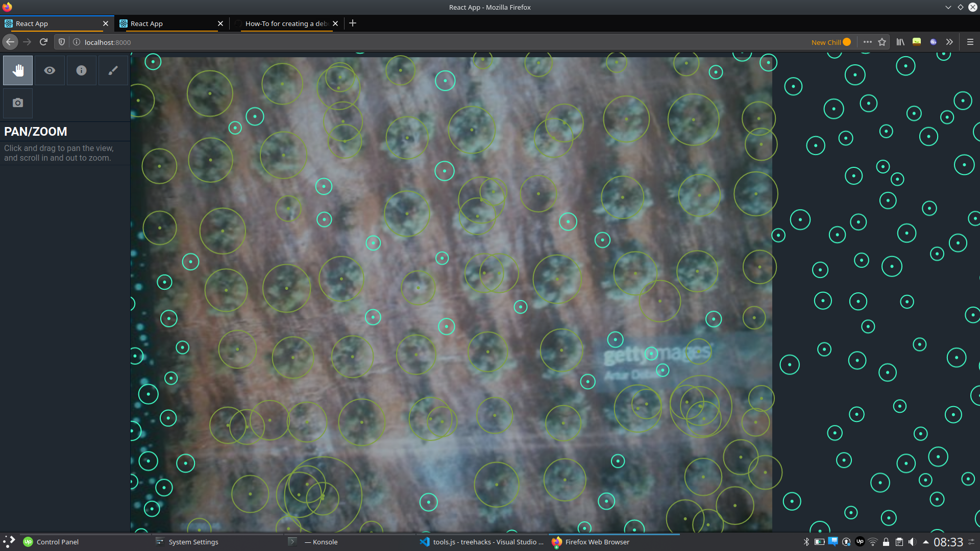Go back to previous page
This screenshot has height=551, width=980.
[x=10, y=42]
